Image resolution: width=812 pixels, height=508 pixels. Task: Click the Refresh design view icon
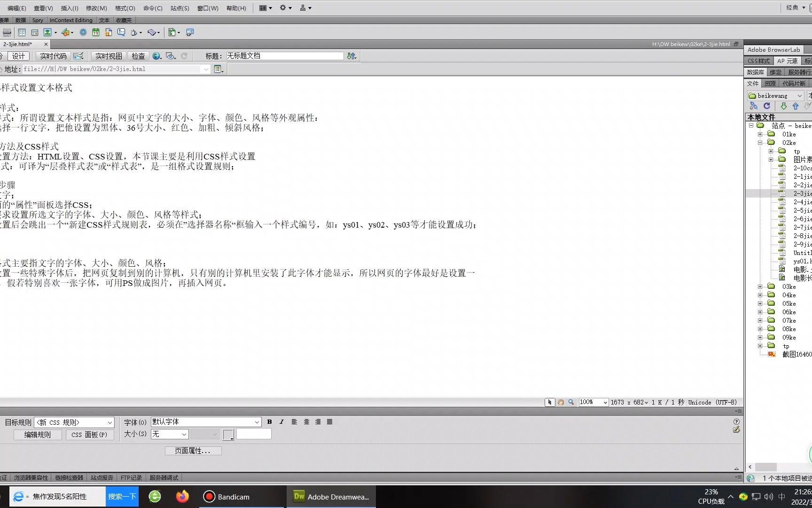coord(184,56)
